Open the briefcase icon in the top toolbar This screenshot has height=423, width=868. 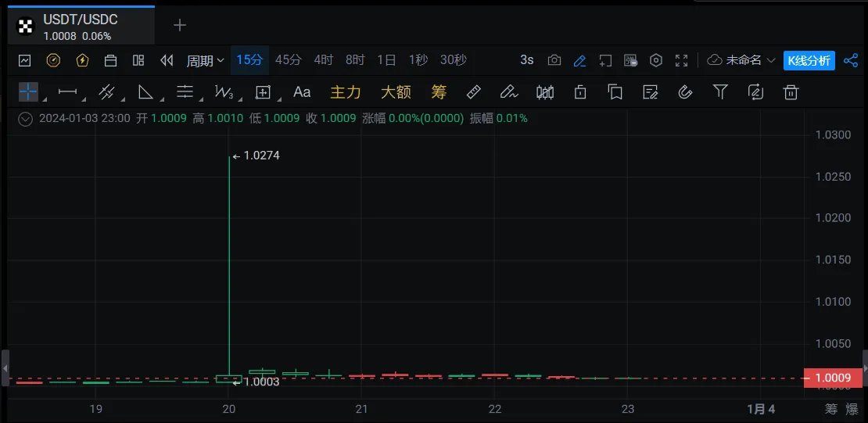click(111, 60)
